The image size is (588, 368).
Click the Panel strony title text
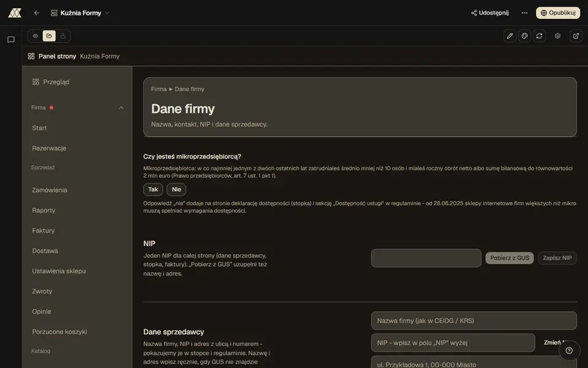57,56
